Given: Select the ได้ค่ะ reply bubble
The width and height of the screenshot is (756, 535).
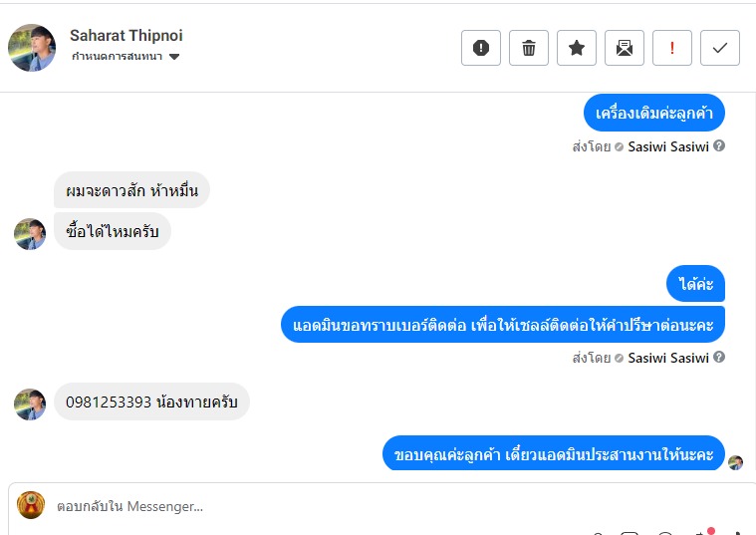Looking at the screenshot, I should tap(695, 284).
